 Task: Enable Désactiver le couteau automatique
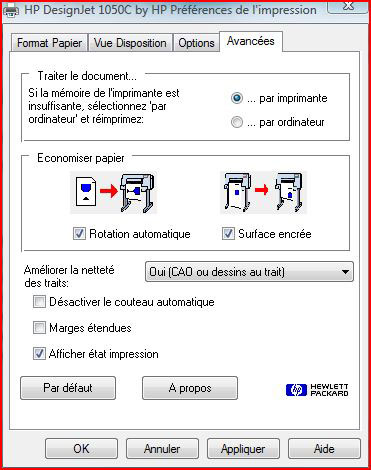39,302
